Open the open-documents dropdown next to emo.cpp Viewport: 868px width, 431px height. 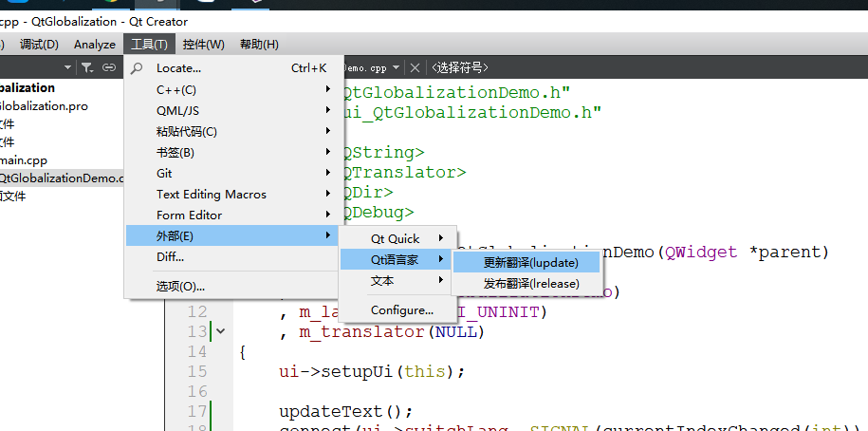click(396, 68)
